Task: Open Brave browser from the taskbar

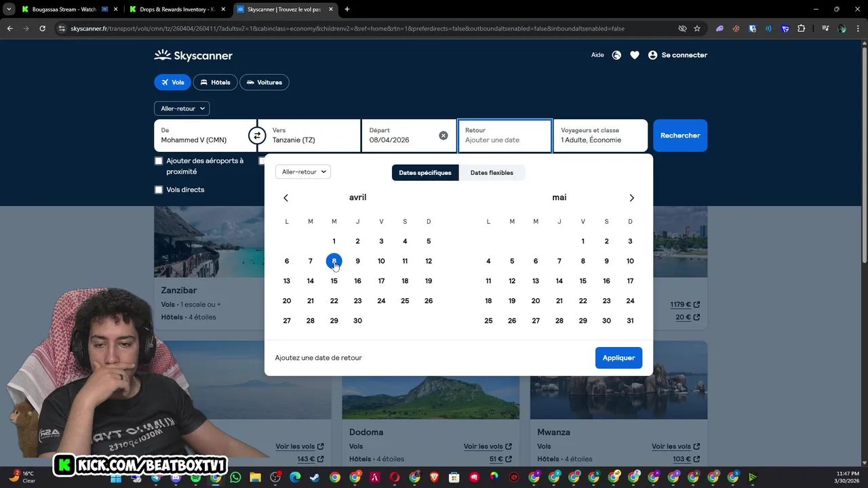Action: pyautogui.click(x=434, y=477)
